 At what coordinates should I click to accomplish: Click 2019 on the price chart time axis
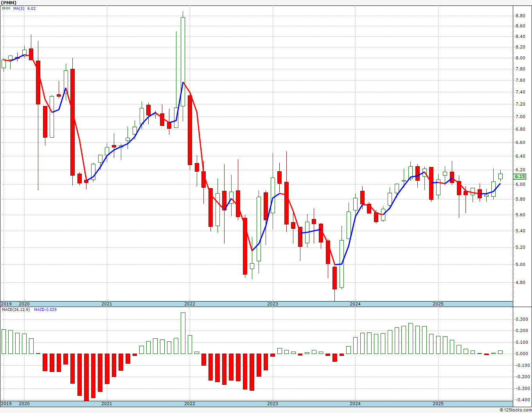tap(6, 304)
